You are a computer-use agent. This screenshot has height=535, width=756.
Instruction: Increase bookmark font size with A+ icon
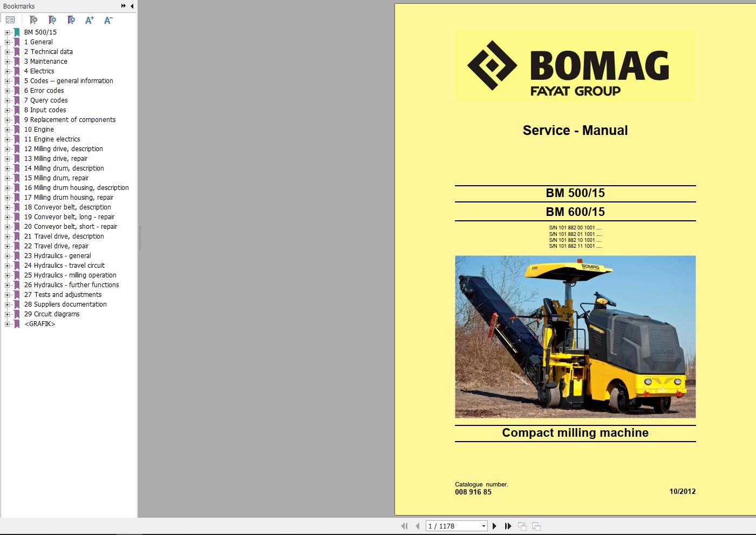(90, 20)
